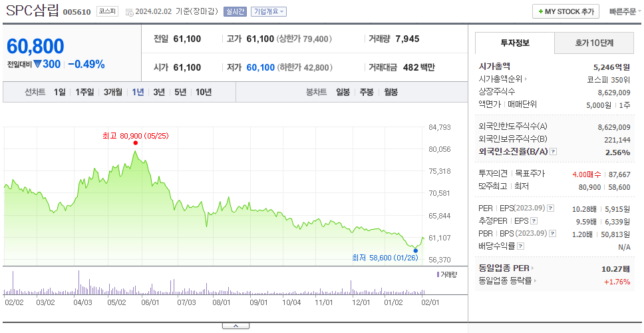Click 거래대금 value 482 백만
The width and height of the screenshot is (644, 333).
[418, 67]
